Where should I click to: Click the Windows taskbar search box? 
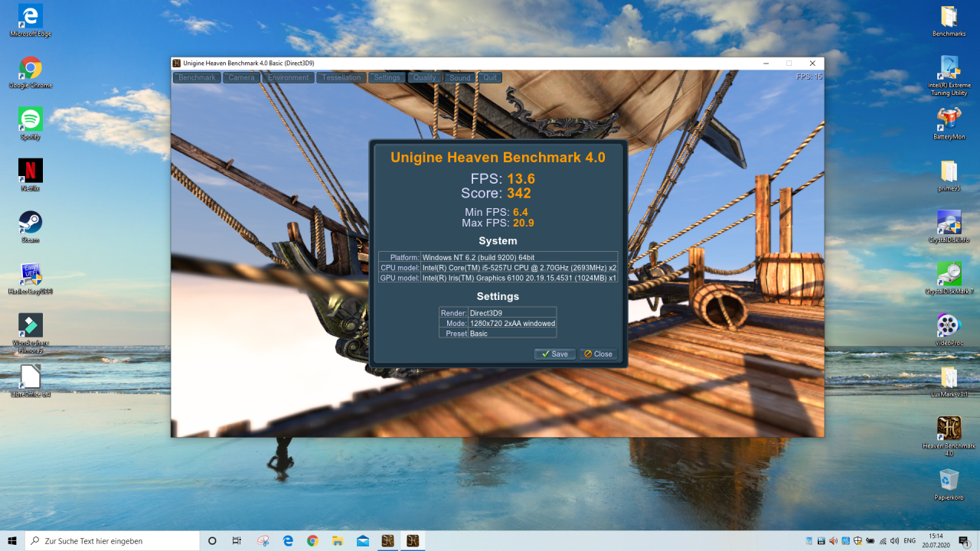(x=113, y=541)
